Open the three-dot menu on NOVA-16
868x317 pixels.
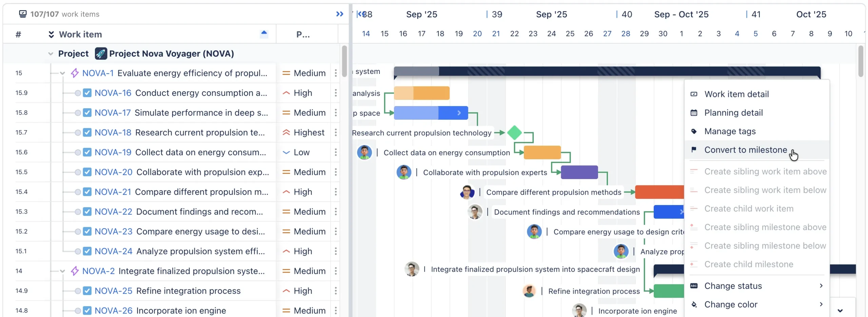point(335,93)
